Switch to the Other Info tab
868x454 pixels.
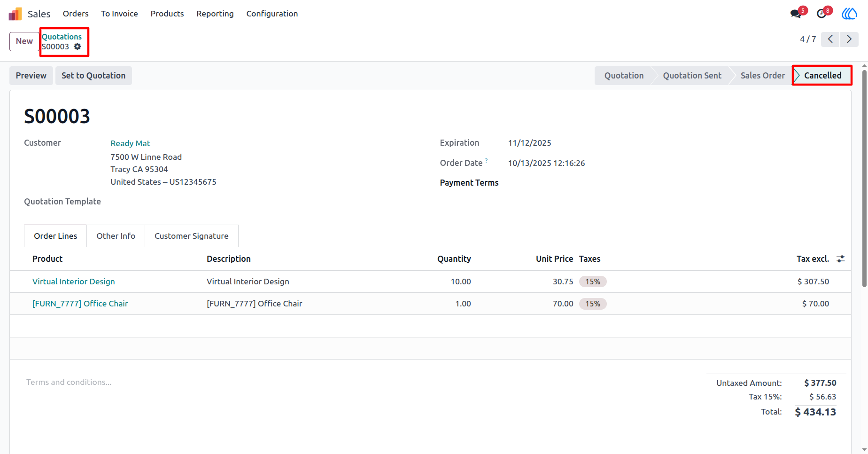click(116, 236)
